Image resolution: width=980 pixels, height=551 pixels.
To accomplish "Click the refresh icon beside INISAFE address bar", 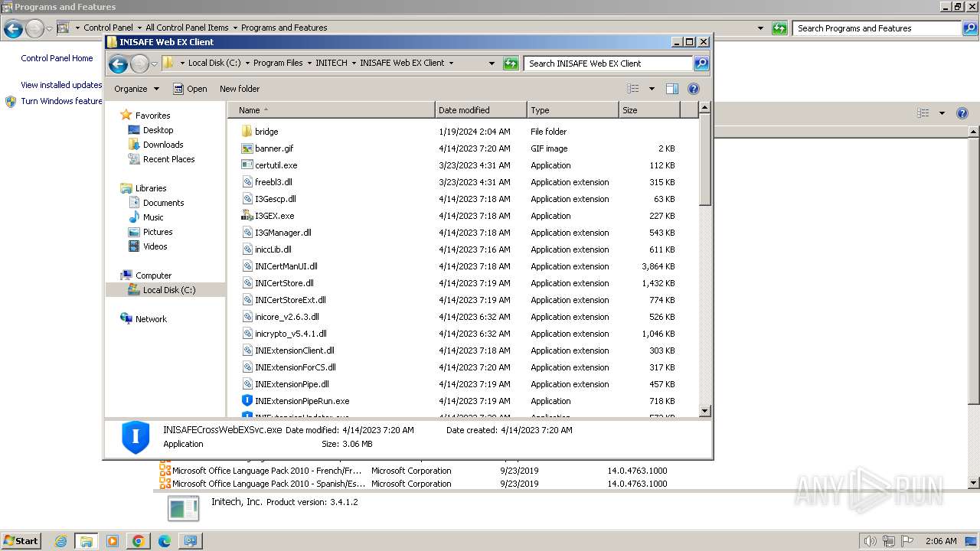I will 511,64.
